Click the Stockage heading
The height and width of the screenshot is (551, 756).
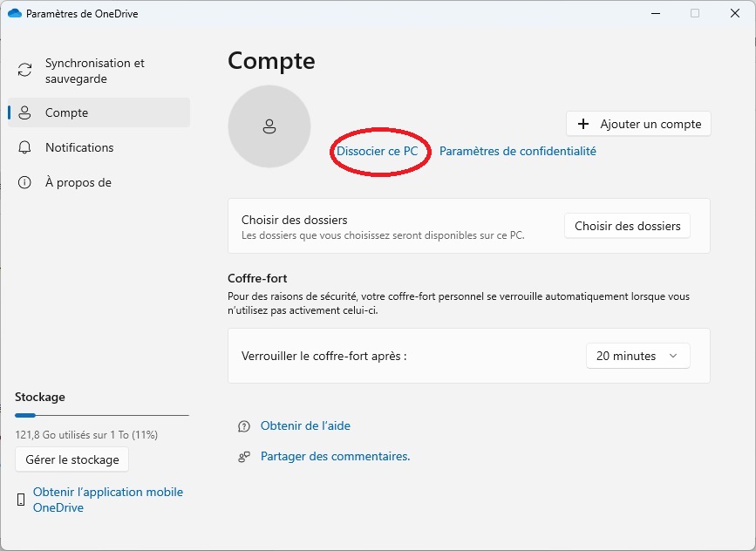point(40,398)
